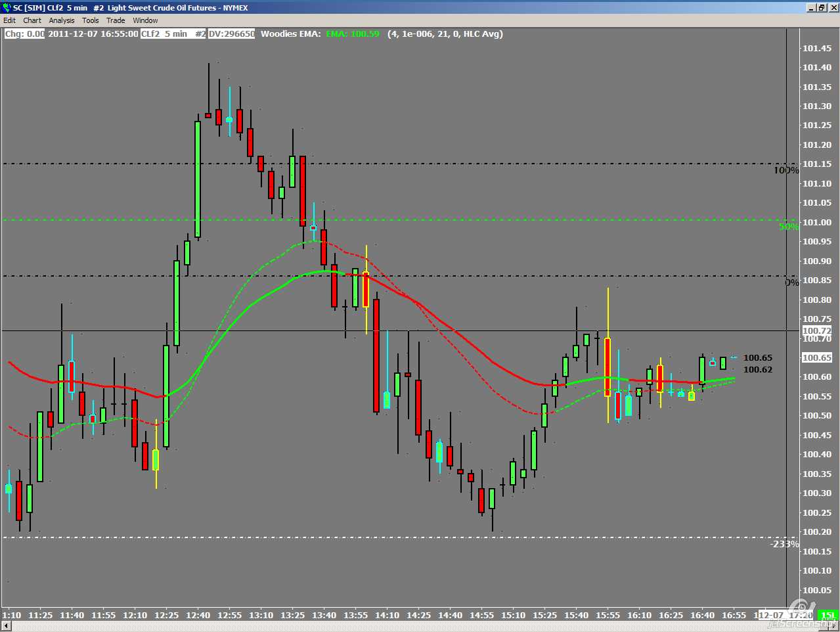This screenshot has height=632, width=840.
Task: Click the 2011-12-07 16:55:00 timestamp header
Action: [x=93, y=34]
